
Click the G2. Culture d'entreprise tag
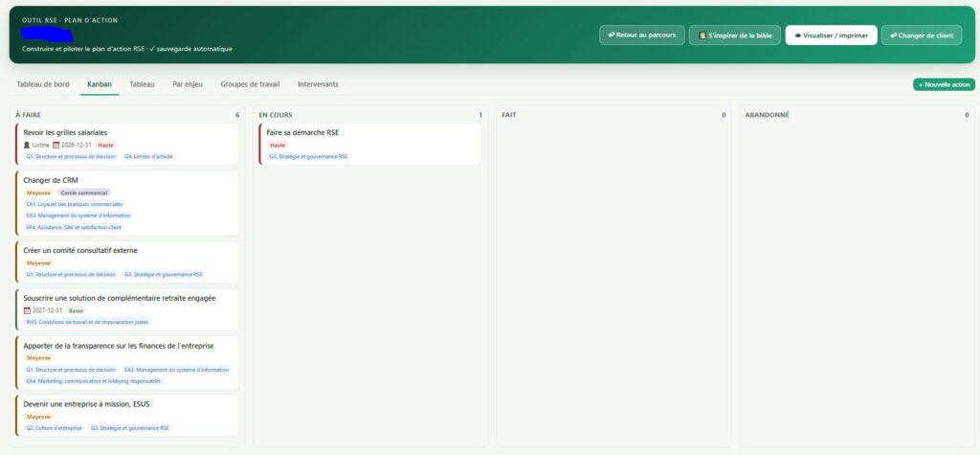click(54, 428)
